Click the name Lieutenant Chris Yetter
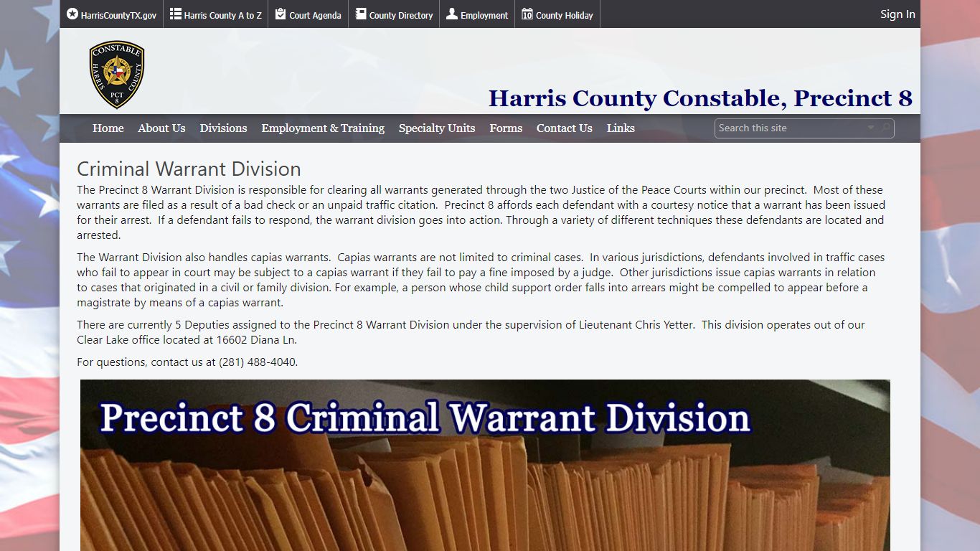The image size is (980, 551). click(x=636, y=325)
